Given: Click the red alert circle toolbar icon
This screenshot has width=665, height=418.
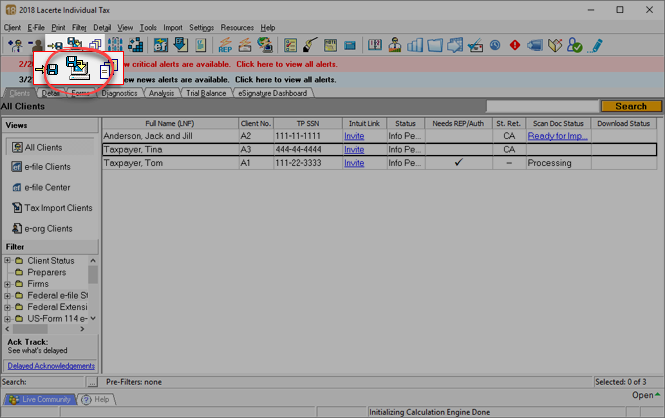Looking at the screenshot, I should [514, 44].
